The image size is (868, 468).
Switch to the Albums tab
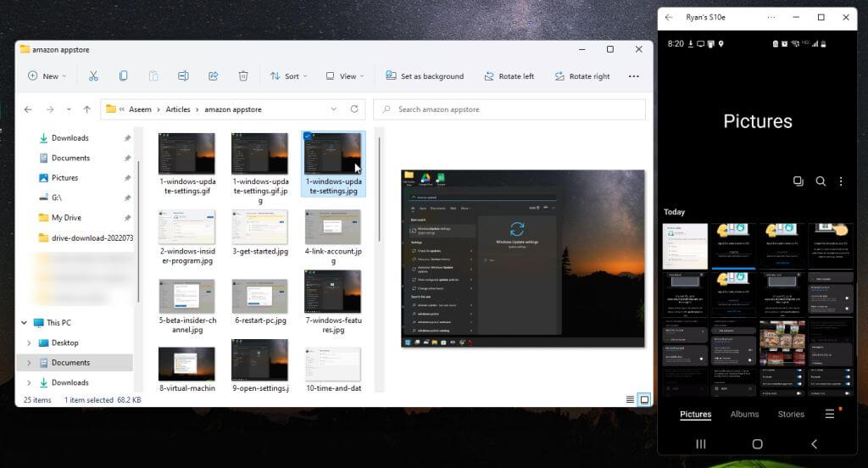click(744, 415)
